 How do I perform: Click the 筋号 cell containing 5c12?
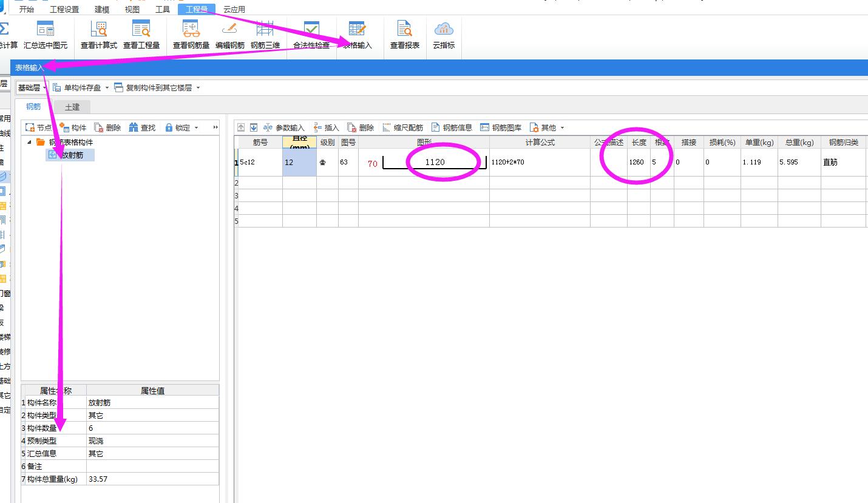[x=260, y=162]
